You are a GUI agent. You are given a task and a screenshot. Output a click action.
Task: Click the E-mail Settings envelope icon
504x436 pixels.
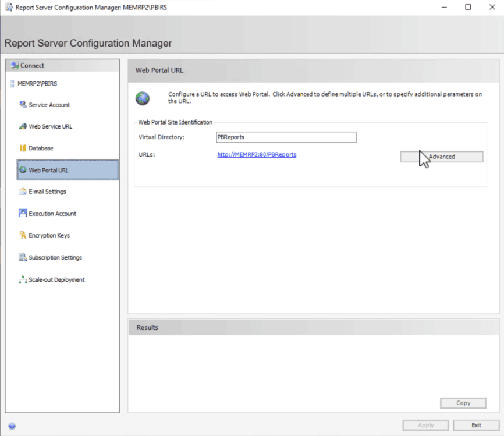(23, 192)
